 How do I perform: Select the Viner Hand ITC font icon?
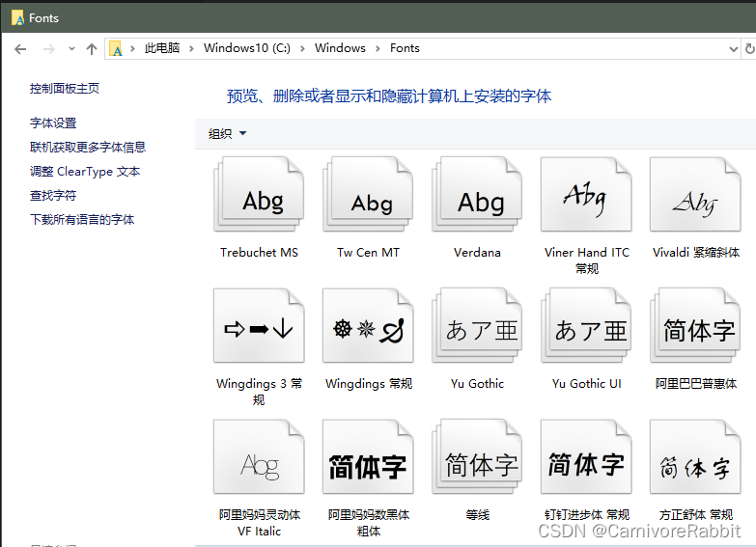coord(586,194)
